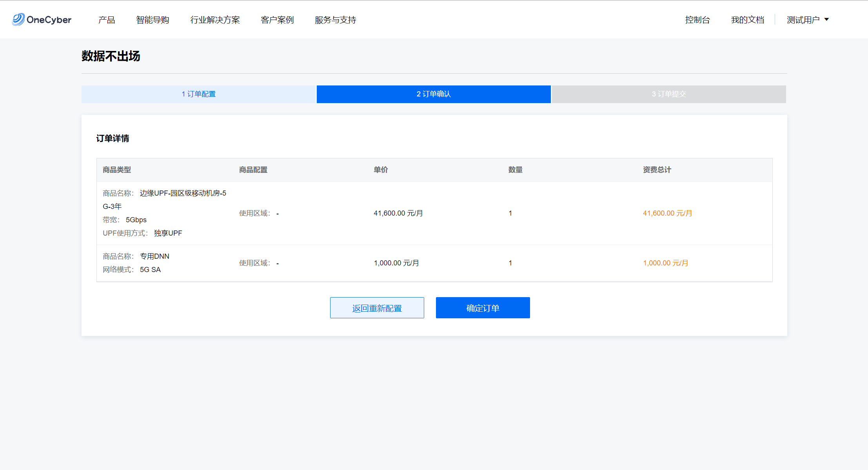Go back to step 1 订单配置
This screenshot has width=868, height=470.
click(198, 94)
